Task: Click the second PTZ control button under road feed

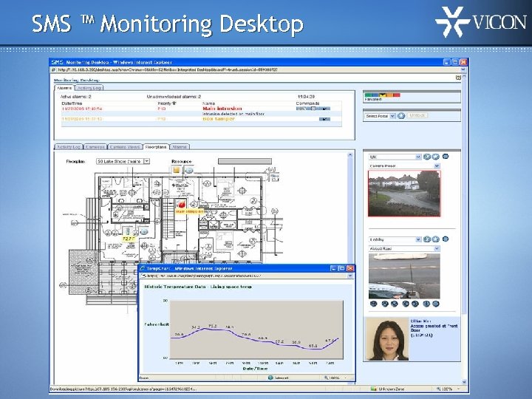Action: tap(385, 304)
